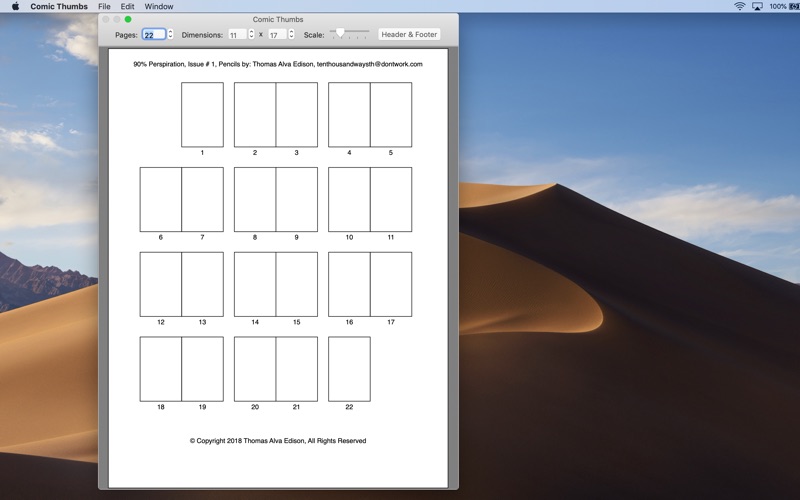Open the Apple menu
The height and width of the screenshot is (500, 800).
[x=15, y=6]
